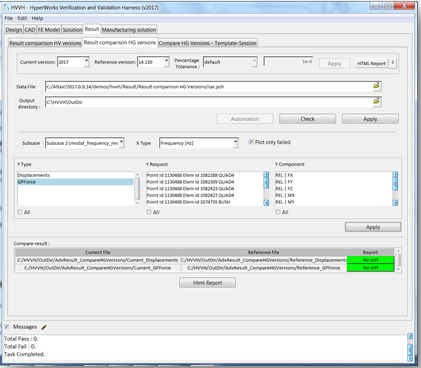Select REL | MY component
Screen dimensions: 421x368
333,202
